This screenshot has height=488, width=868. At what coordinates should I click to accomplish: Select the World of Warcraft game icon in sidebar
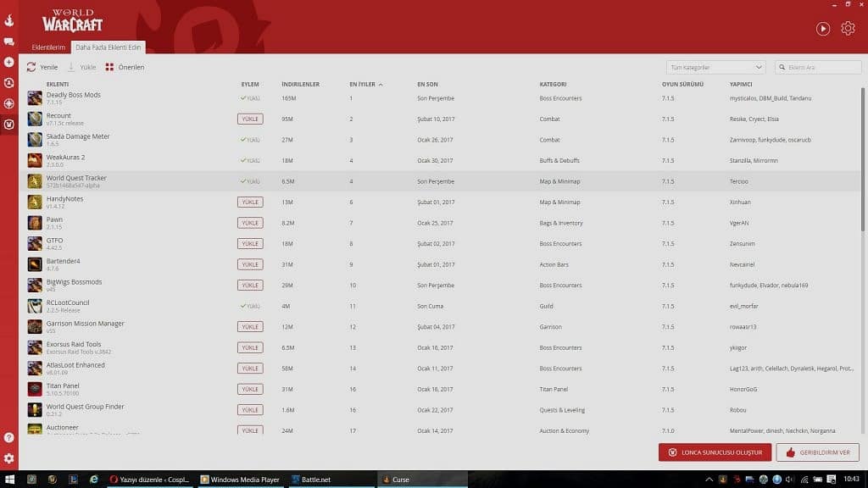tap(8, 125)
